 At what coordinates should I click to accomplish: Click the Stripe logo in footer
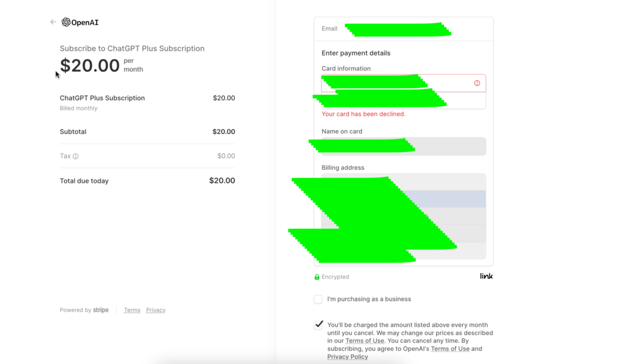coord(101,310)
